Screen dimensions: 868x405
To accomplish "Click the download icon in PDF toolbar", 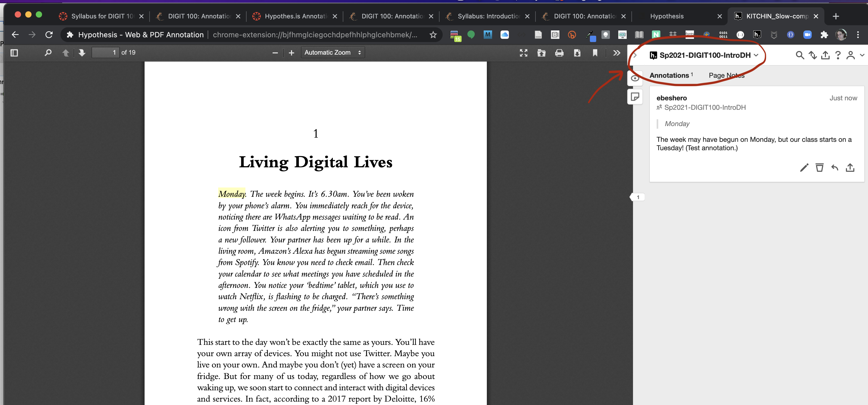I will point(576,53).
